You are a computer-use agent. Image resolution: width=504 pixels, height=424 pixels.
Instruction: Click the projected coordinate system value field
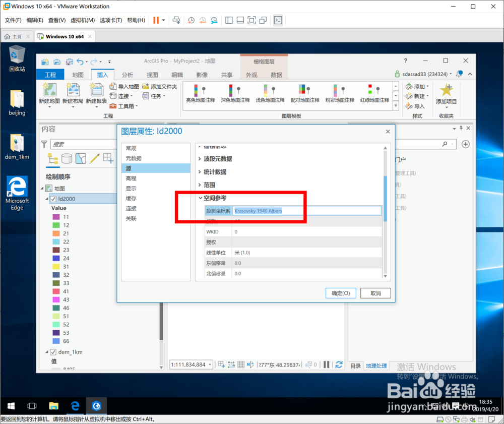click(x=307, y=211)
